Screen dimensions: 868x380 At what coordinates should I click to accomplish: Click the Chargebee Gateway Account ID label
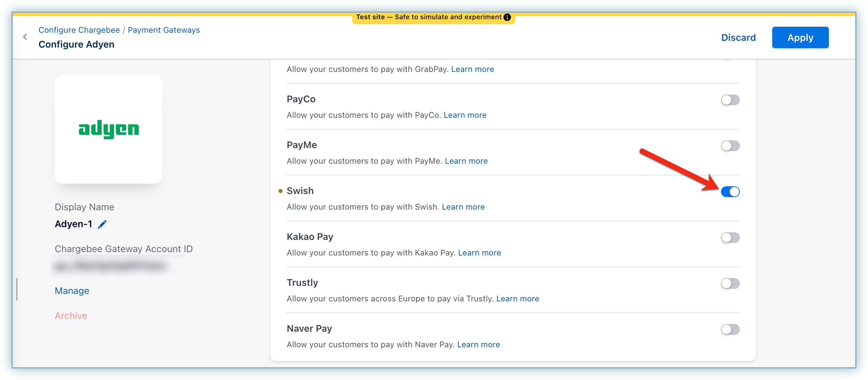(123, 249)
